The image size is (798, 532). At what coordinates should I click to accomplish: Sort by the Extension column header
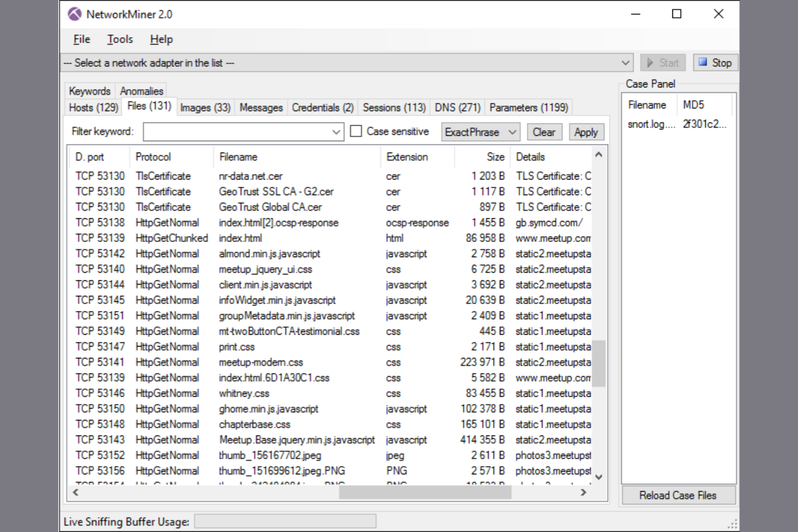tap(417, 157)
